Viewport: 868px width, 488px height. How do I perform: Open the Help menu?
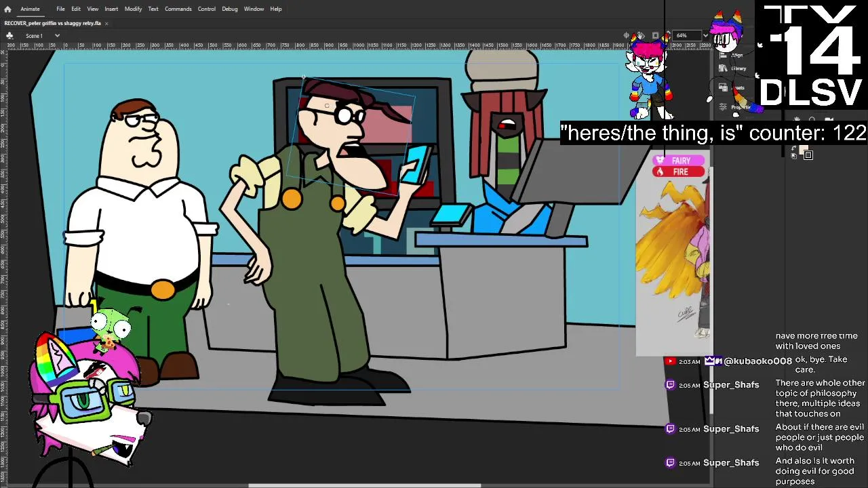pyautogui.click(x=276, y=9)
